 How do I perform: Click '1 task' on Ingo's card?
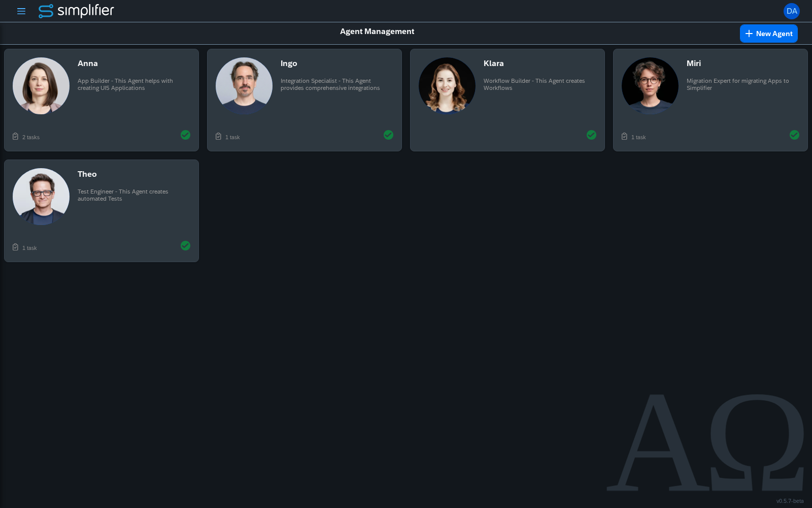point(232,137)
